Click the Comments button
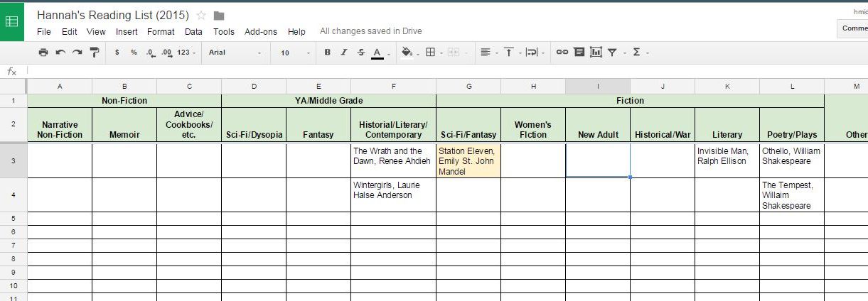 [x=854, y=28]
